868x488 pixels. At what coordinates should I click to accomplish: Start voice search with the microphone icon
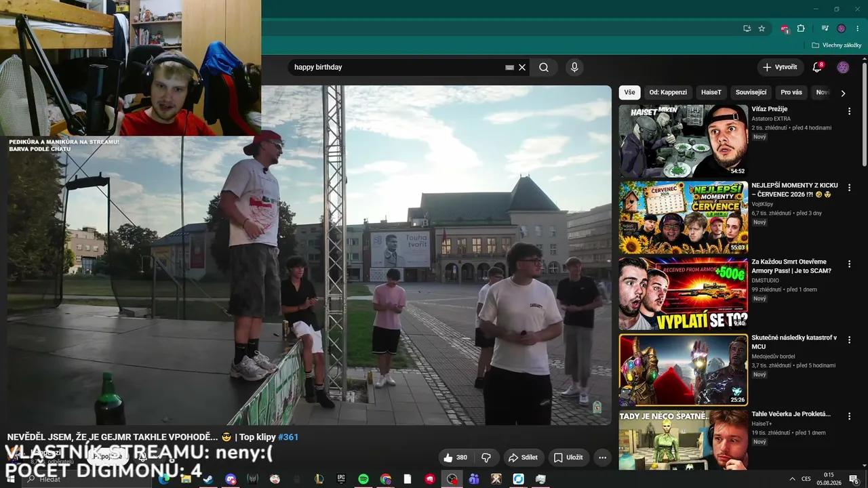click(574, 67)
